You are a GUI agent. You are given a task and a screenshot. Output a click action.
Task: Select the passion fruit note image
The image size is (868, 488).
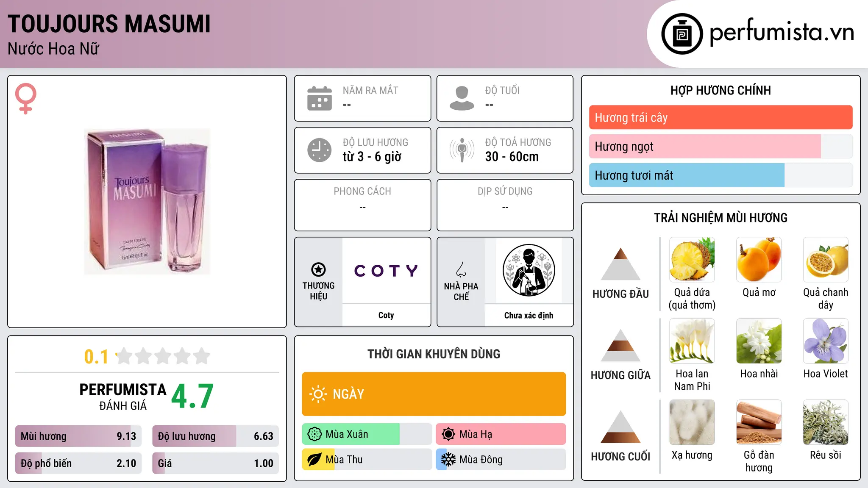[x=826, y=260]
